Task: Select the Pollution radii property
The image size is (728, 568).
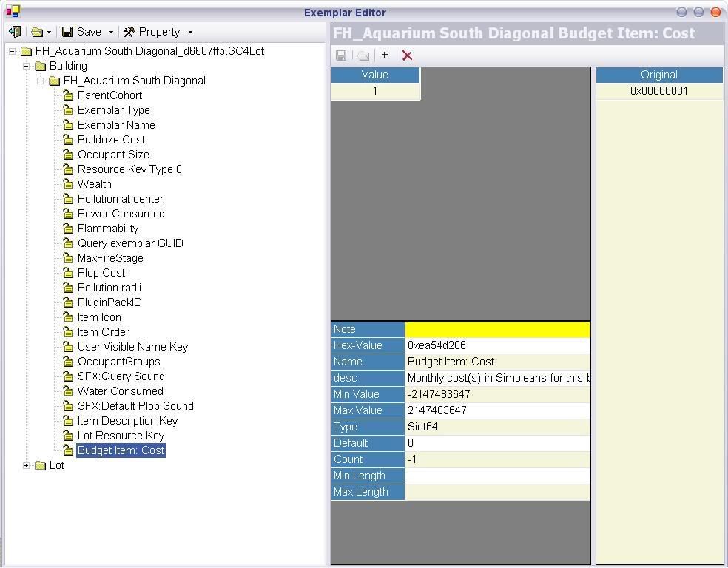Action: [x=109, y=288]
